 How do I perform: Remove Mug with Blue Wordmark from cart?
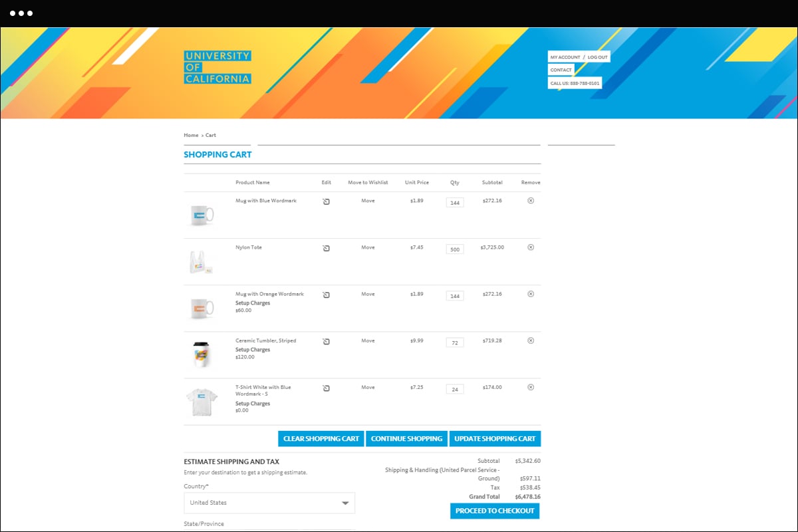click(x=530, y=201)
